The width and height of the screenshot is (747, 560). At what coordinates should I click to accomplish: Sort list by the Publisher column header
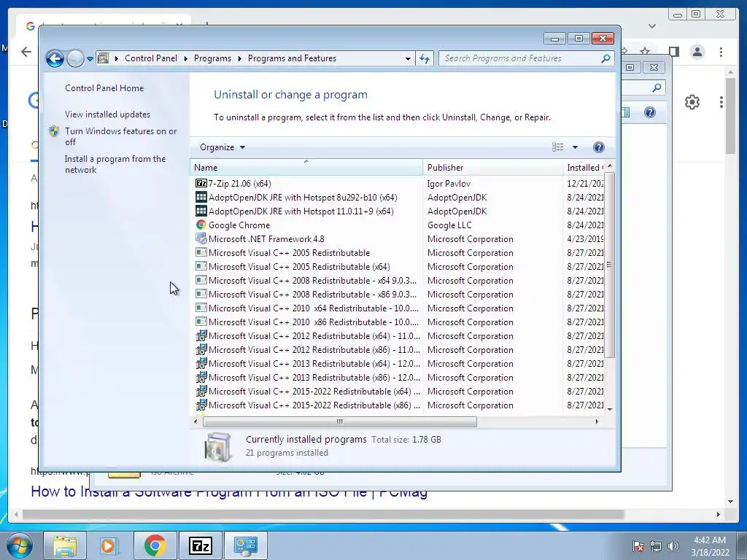492,168
